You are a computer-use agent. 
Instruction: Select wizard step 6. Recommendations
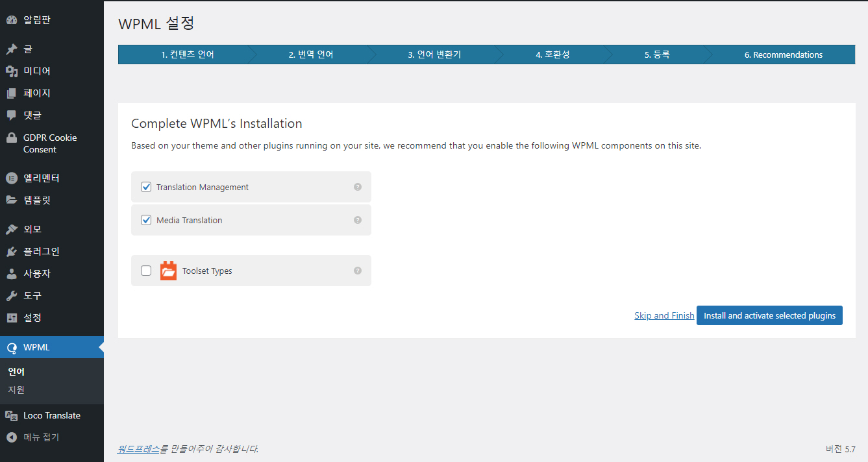tap(783, 55)
